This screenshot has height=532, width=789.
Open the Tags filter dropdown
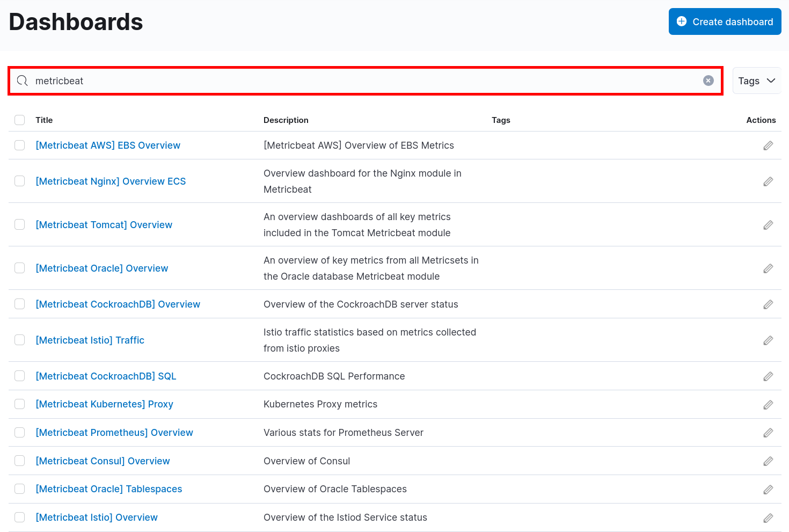(x=756, y=81)
